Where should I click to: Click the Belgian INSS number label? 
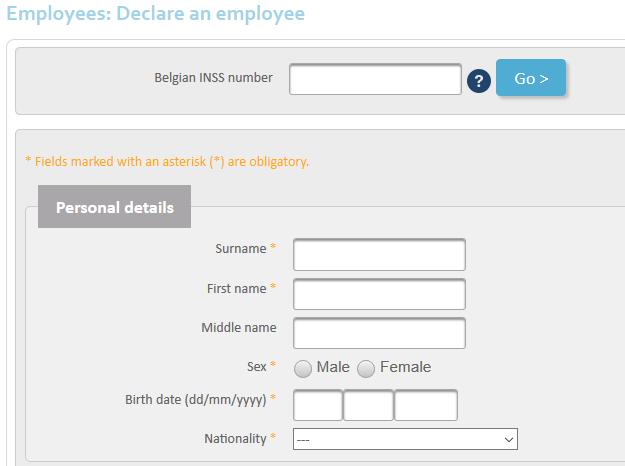213,78
